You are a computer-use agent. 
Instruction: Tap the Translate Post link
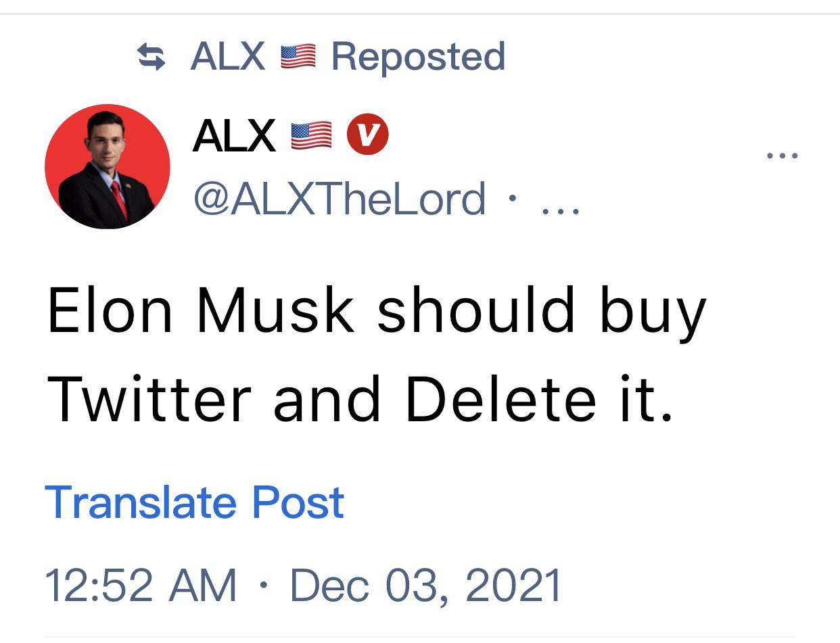[x=195, y=502]
